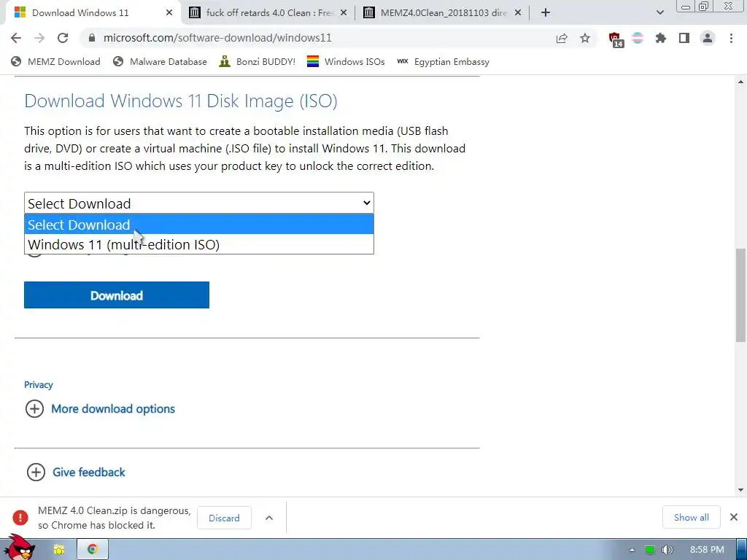This screenshot has width=747, height=560.
Task: Switch to the MEMZ4.0Clean_20181103 directory tab
Action: pyautogui.click(x=444, y=13)
